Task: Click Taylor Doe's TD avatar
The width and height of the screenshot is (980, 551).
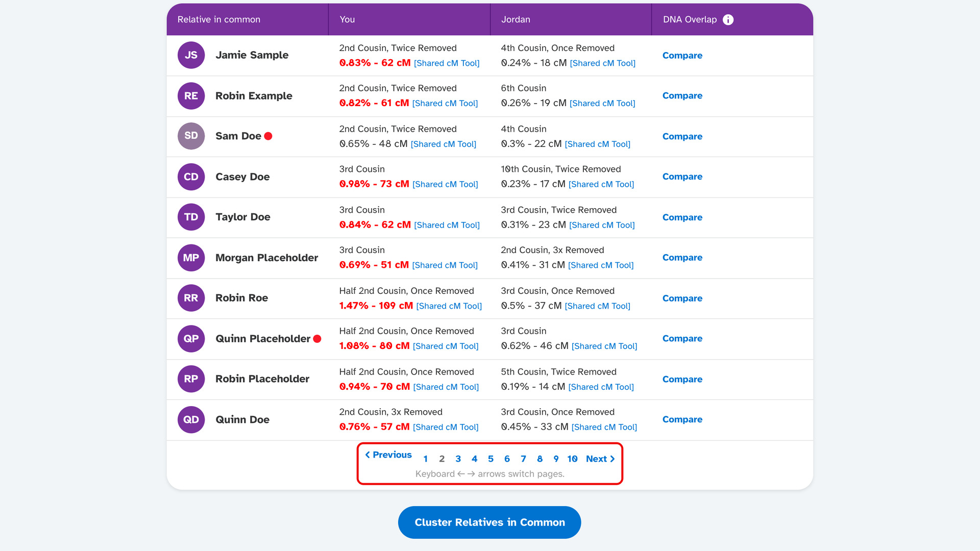Action: coord(191,217)
